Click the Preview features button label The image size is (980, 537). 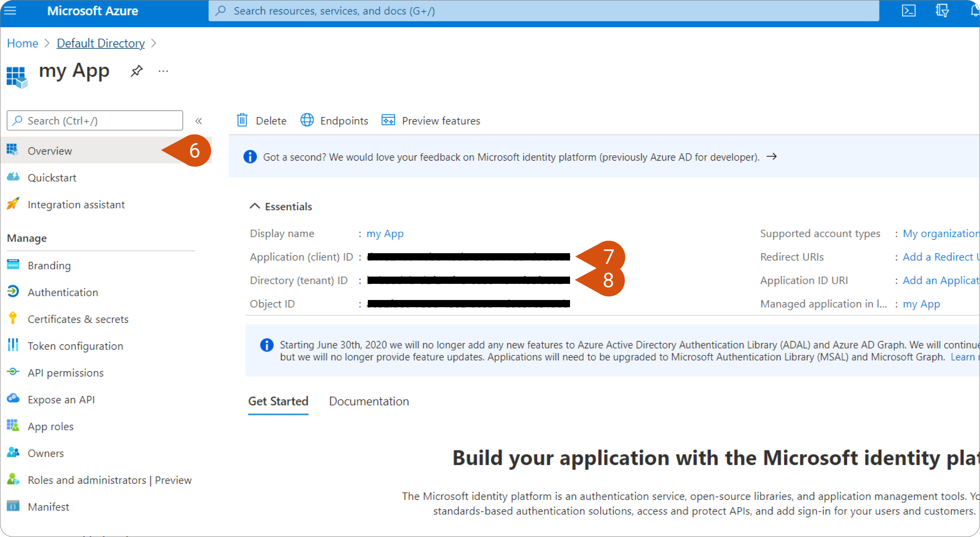(441, 121)
